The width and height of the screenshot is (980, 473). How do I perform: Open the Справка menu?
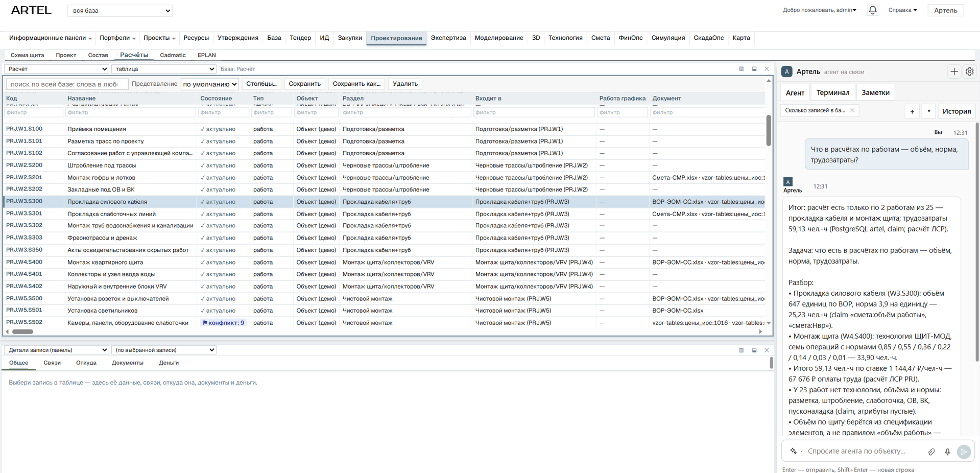tap(902, 10)
